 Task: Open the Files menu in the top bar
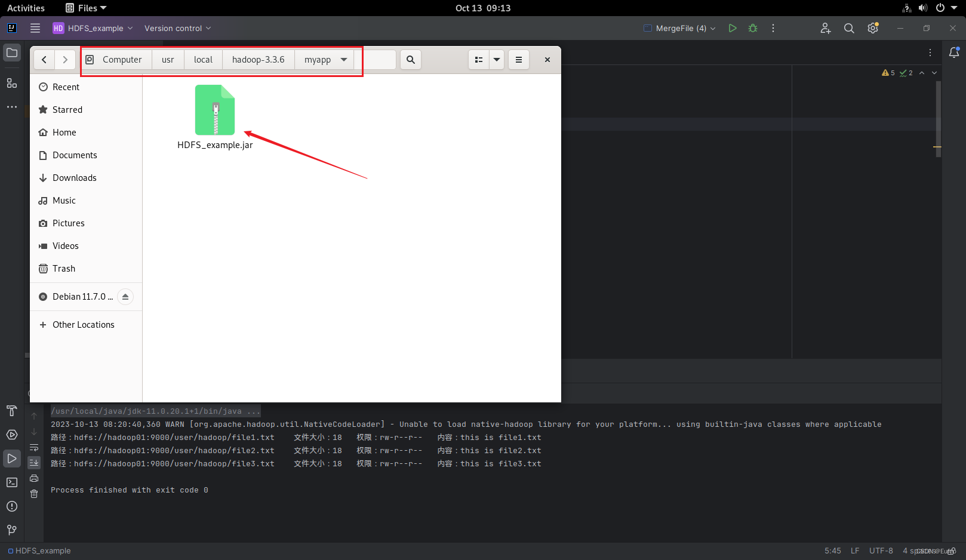85,8
